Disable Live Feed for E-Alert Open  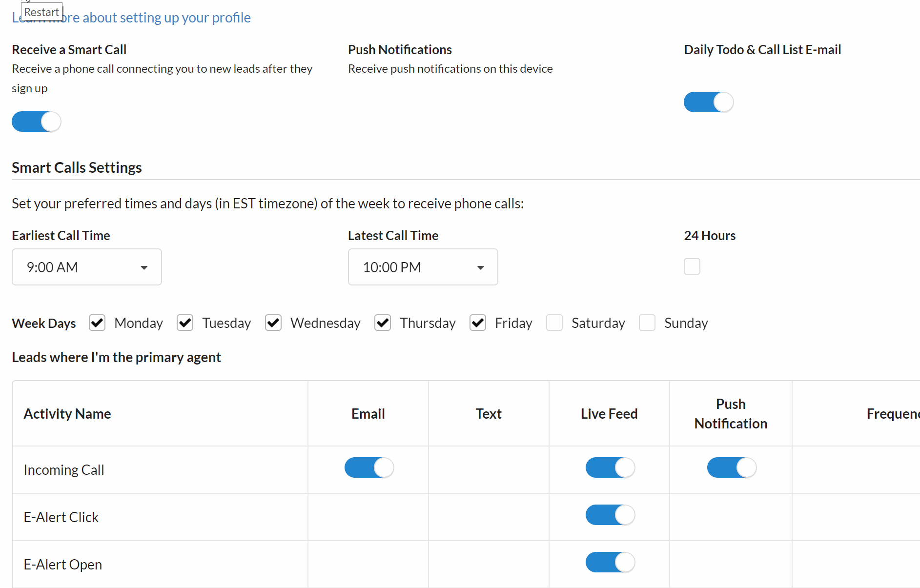[x=610, y=562]
